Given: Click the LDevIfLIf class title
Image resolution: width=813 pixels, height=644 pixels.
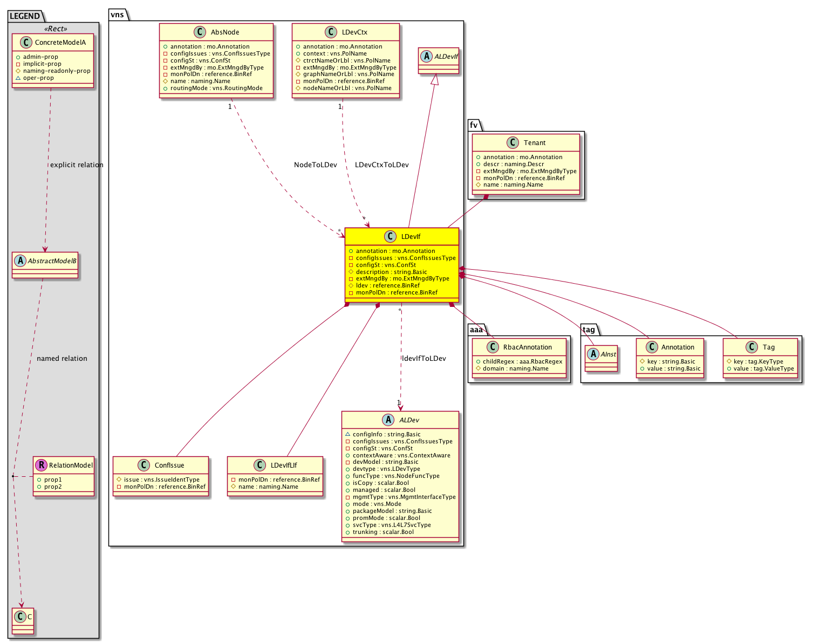Looking at the screenshot, I should (x=284, y=465).
